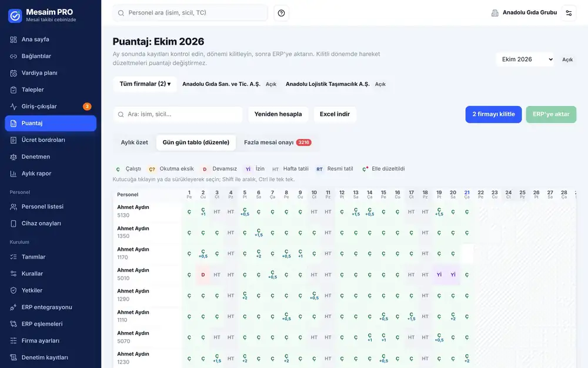This screenshot has width=588, height=368.
Task: Go to Kurallar in the sidebar
Action: pyautogui.click(x=51, y=274)
